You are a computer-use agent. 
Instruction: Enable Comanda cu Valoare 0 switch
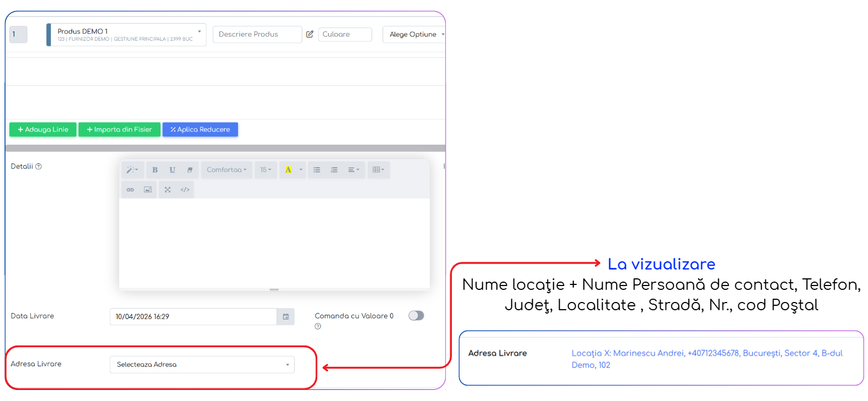(x=416, y=316)
